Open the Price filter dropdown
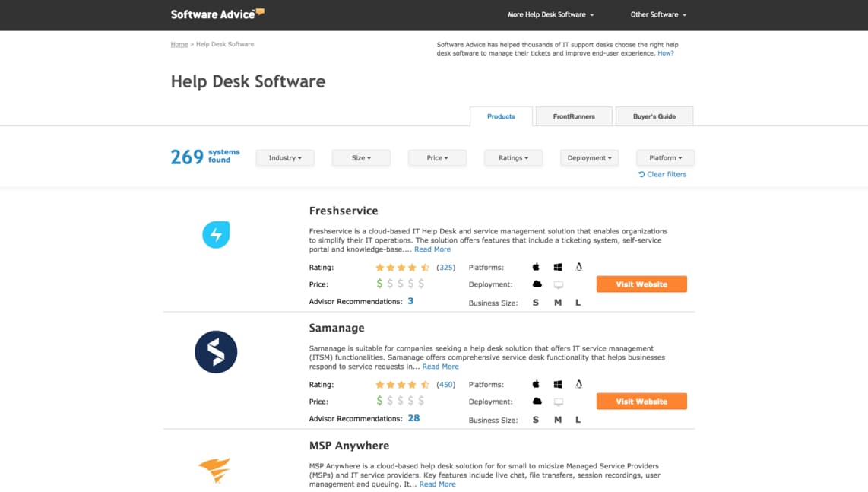Image resolution: width=868 pixels, height=492 pixels. point(437,158)
